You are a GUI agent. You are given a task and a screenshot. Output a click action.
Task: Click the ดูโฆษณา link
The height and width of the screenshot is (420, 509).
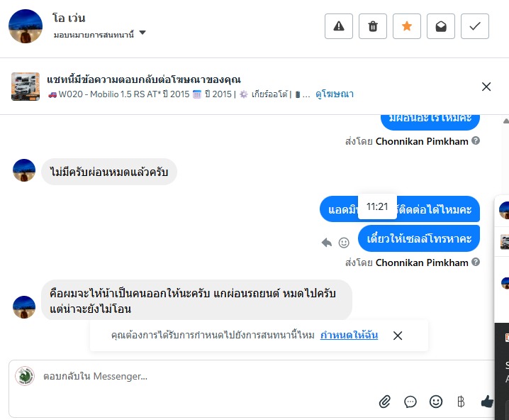[x=335, y=94]
